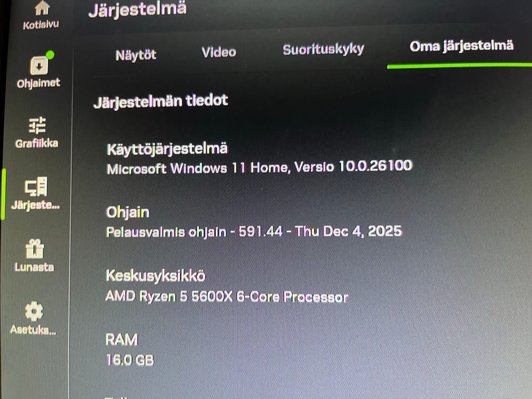
Task: Open the Kotisivu home icon
Action: [x=42, y=8]
